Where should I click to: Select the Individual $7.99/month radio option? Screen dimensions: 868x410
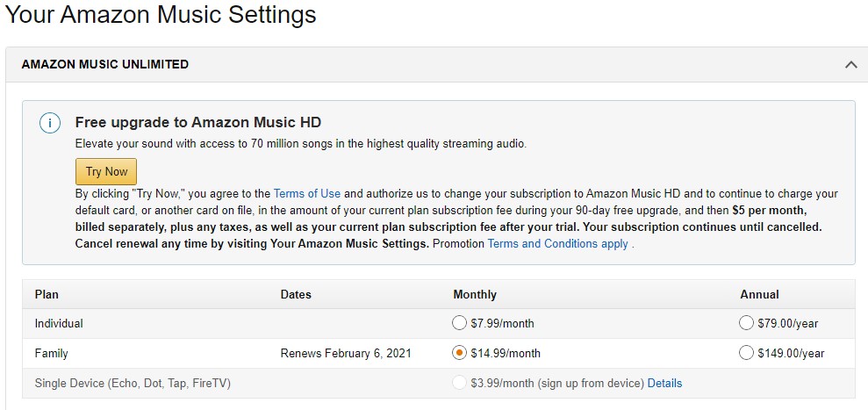(460, 323)
